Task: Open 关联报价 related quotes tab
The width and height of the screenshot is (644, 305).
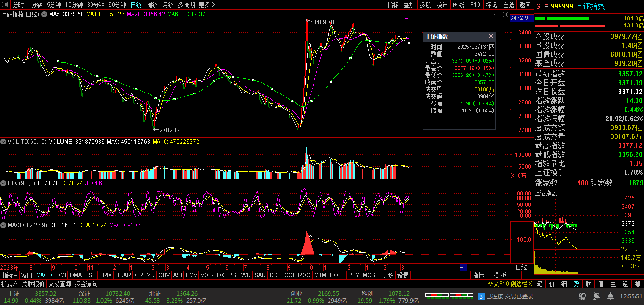Action: [x=33, y=284]
